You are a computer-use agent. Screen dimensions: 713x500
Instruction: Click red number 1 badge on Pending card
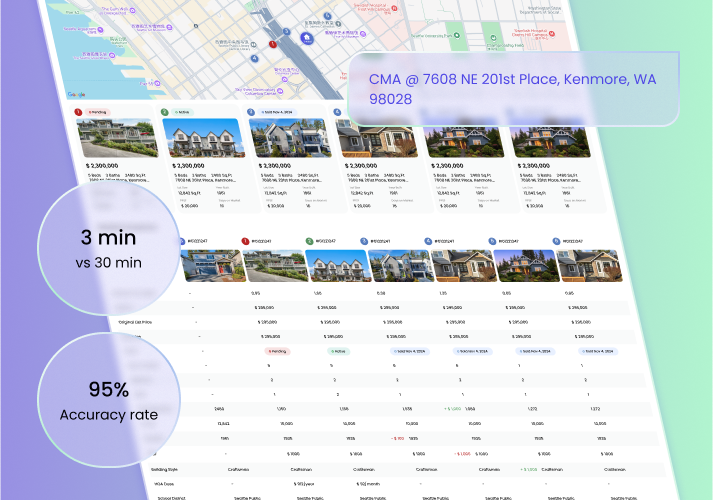[78, 112]
